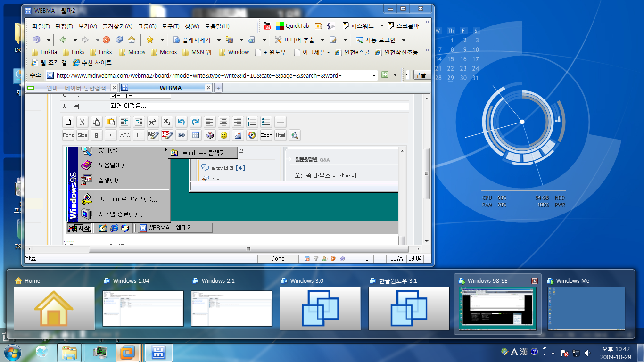Toggle underline formatting with the U button

tap(139, 135)
